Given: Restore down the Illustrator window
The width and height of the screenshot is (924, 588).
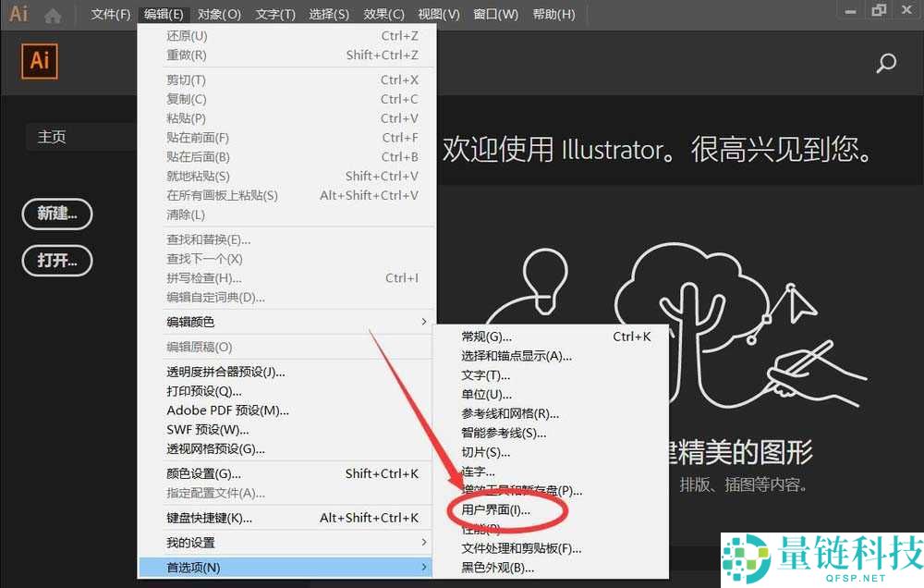Looking at the screenshot, I should pyautogui.click(x=878, y=10).
